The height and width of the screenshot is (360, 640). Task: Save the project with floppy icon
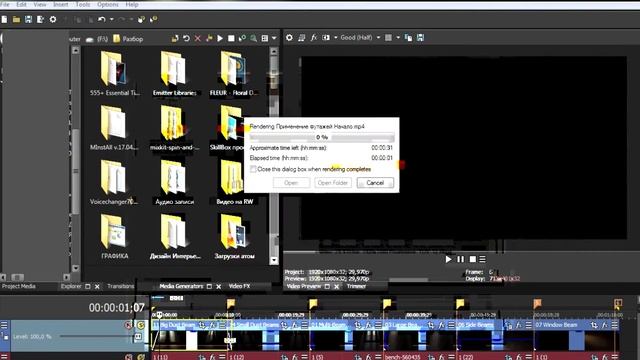(x=28, y=19)
